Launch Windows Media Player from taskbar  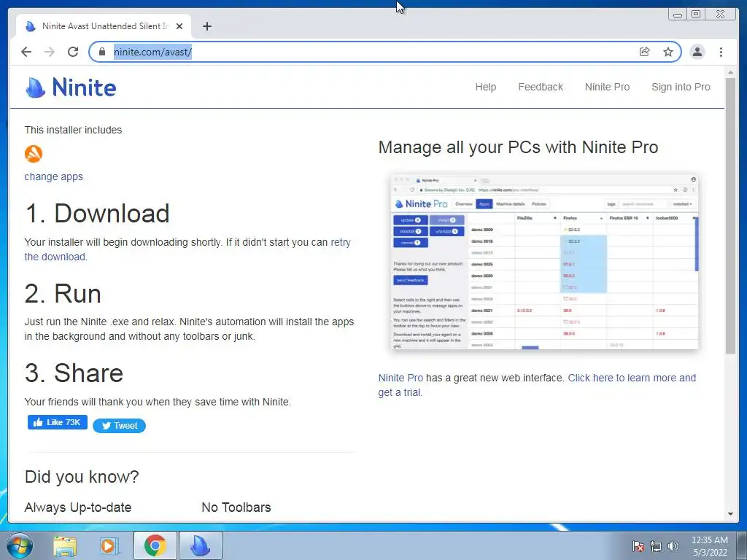(109, 545)
